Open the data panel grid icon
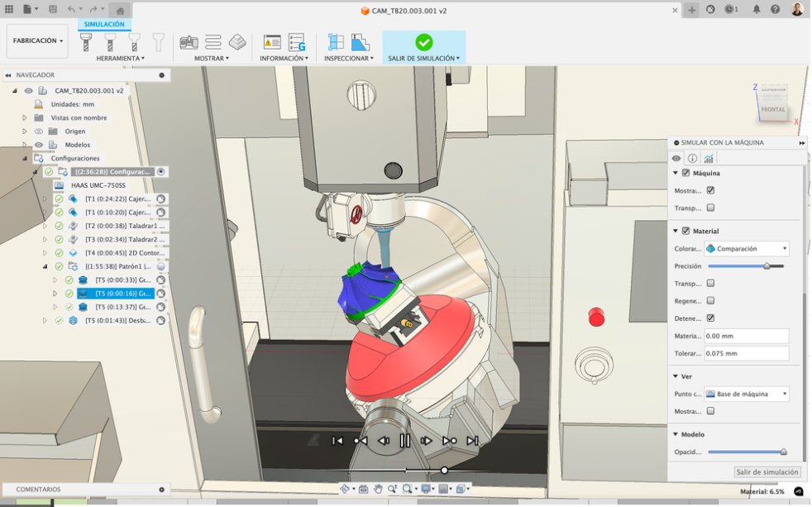Viewport: 812px width, 507px height. point(9,9)
